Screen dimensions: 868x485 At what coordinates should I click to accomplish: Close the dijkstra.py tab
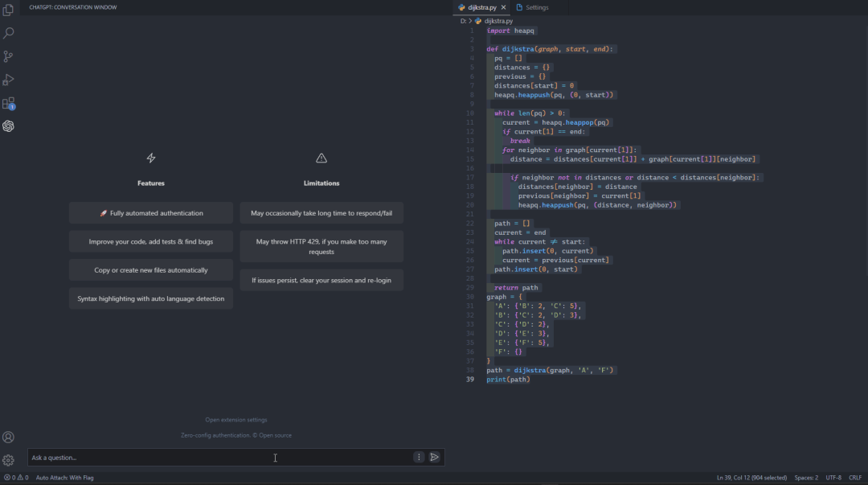click(504, 7)
